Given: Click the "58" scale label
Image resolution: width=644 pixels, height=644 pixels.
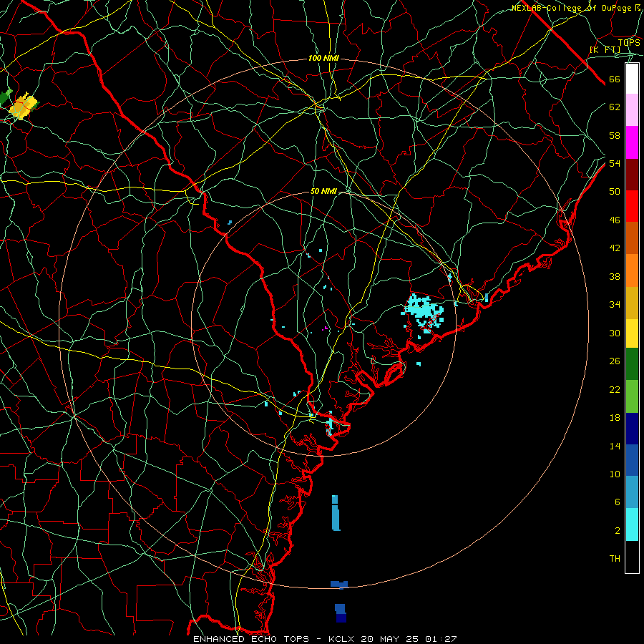Looking at the screenshot, I should (x=615, y=135).
